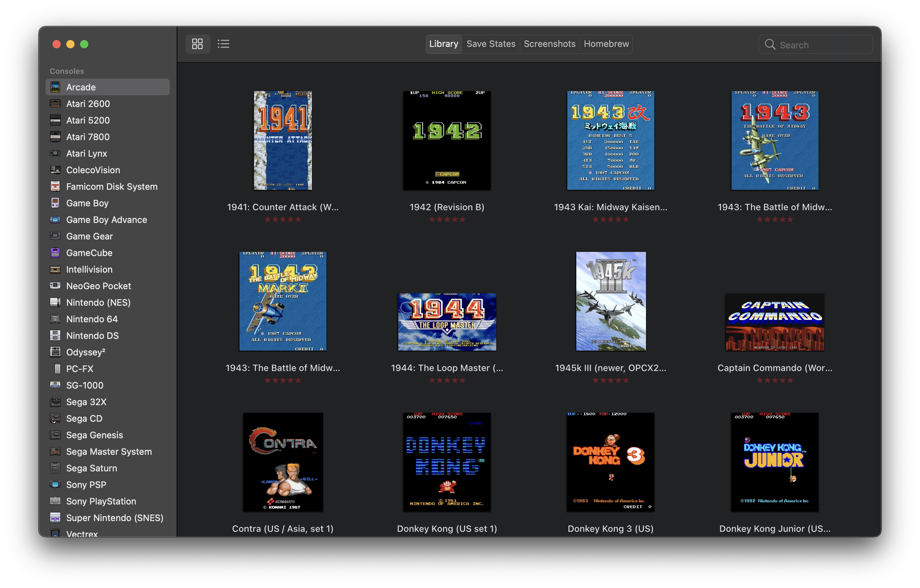Select 1944: The Loop Master thumbnail
This screenshot has height=588, width=920.
447,322
